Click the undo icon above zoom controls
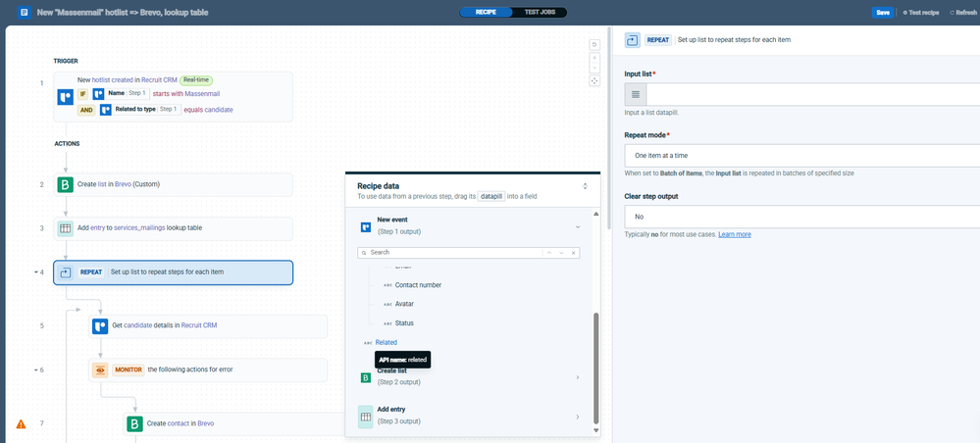980x443 pixels. (594, 44)
